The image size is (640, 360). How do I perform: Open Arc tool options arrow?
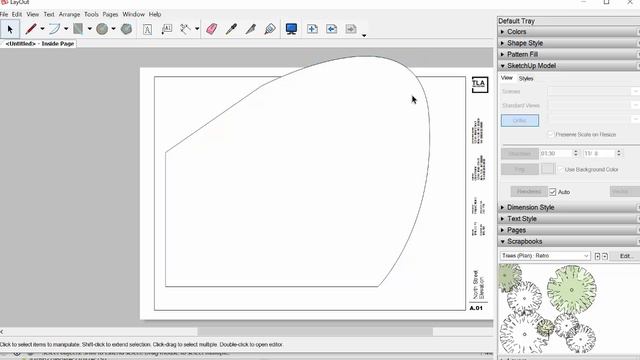click(x=66, y=29)
